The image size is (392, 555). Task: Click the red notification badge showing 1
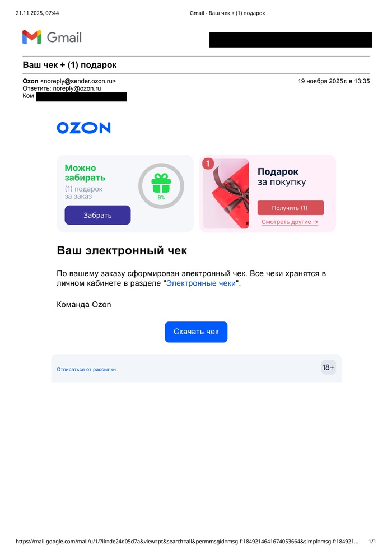(208, 164)
